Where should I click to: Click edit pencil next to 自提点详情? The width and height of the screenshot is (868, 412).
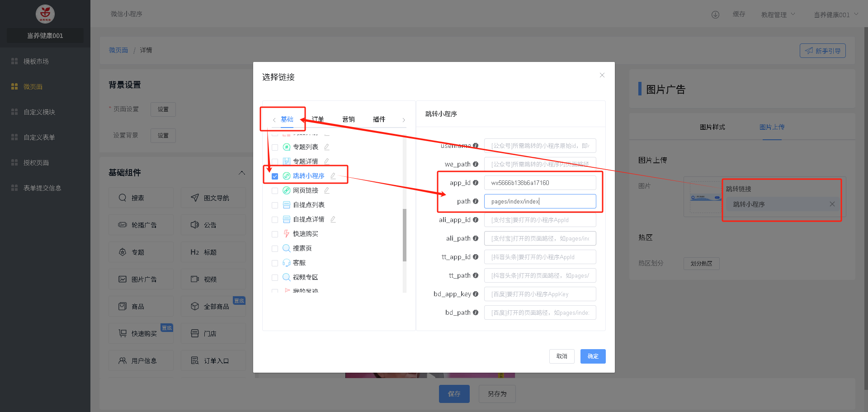point(333,219)
